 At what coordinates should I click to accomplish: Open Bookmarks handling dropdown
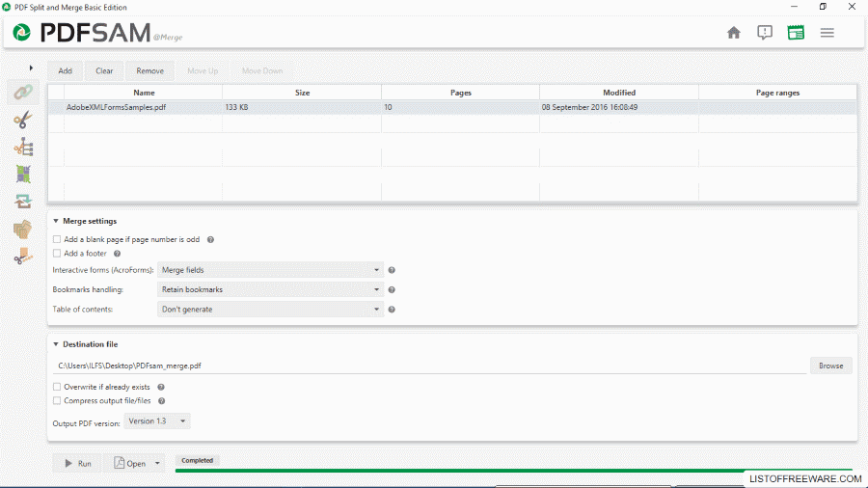[270, 289]
